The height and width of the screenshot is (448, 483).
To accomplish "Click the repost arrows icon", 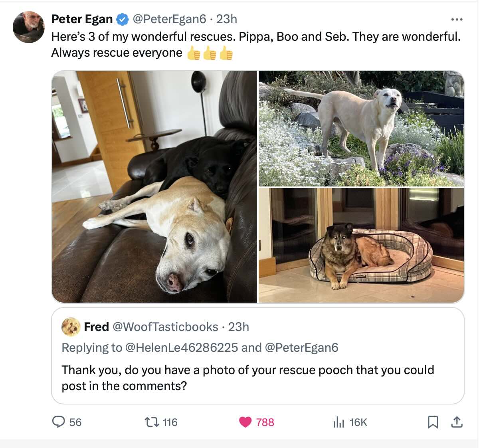I will (x=152, y=422).
